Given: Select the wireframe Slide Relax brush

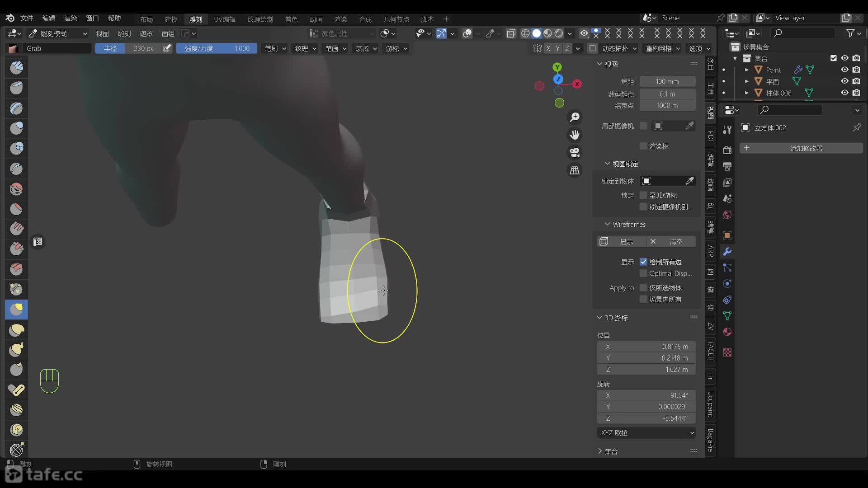Looking at the screenshot, I should pyautogui.click(x=16, y=450).
